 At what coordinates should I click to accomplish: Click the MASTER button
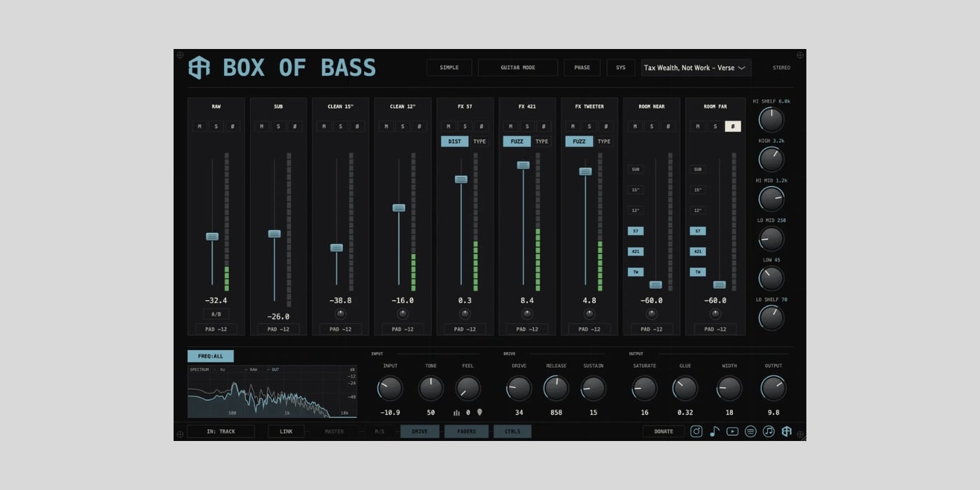[335, 431]
